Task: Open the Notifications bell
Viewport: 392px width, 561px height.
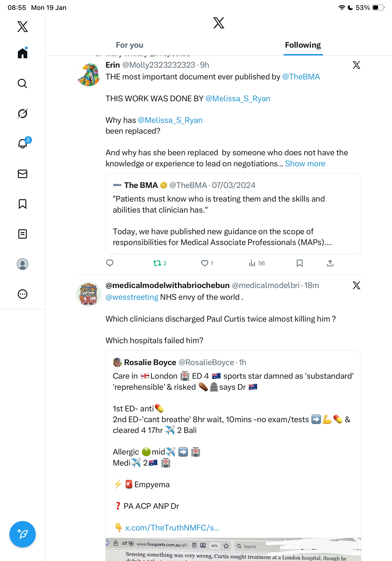Action: (23, 144)
